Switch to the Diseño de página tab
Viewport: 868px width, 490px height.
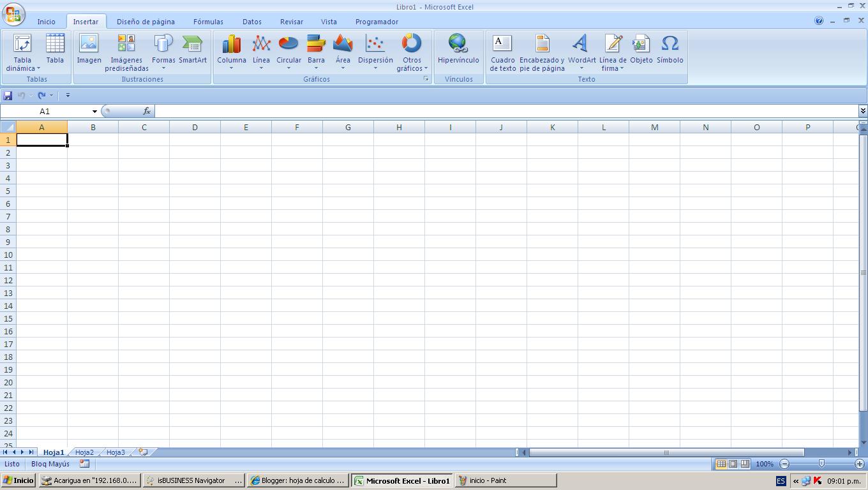pos(146,22)
